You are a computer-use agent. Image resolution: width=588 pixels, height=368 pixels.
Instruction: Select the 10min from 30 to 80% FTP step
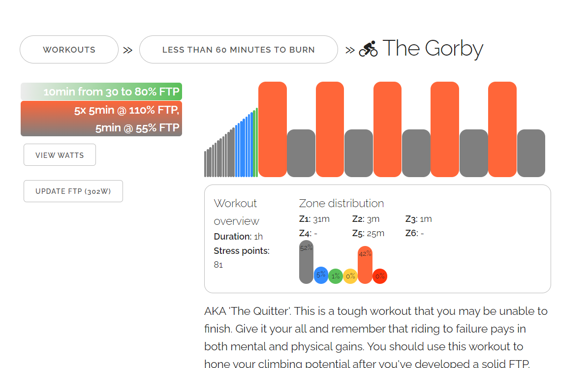click(x=101, y=92)
